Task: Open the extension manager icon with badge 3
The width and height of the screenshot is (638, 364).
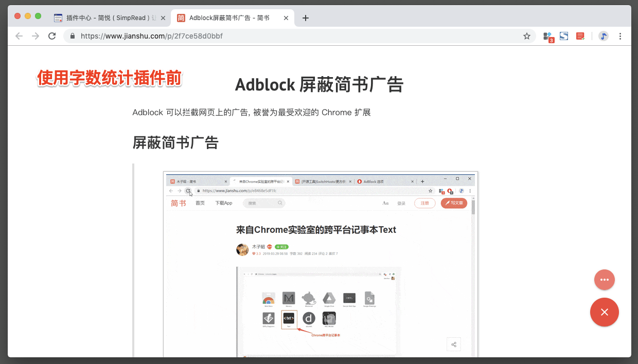Action: coord(548,37)
